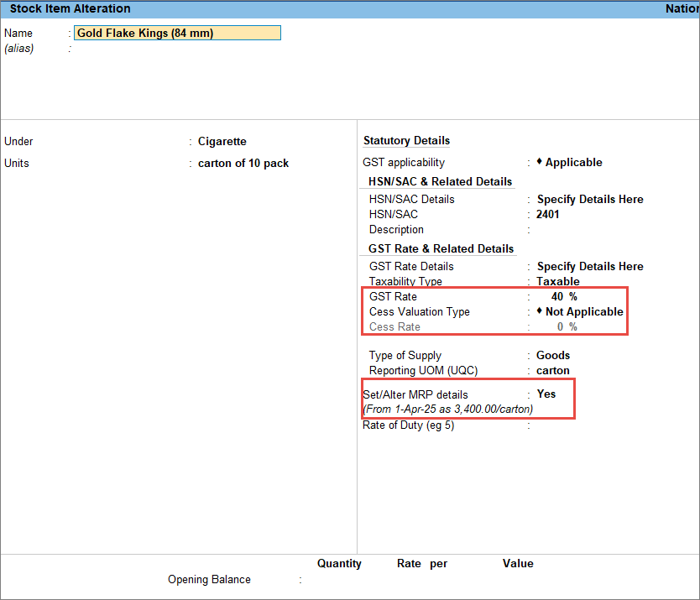This screenshot has height=600, width=700.
Task: Edit the GST Rate value 40 %
Action: 563,297
